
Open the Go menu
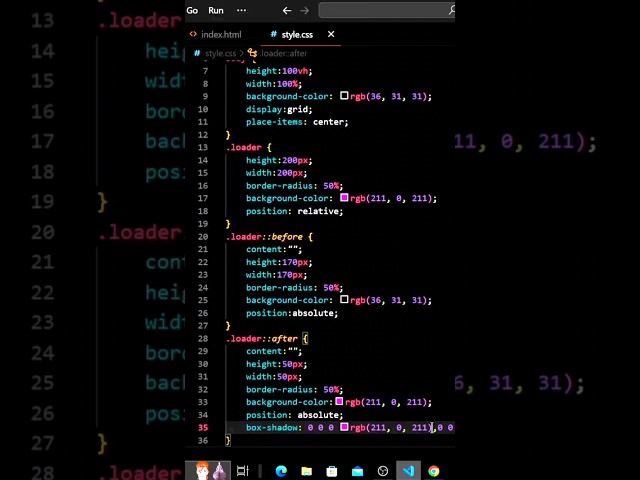pyautogui.click(x=192, y=11)
